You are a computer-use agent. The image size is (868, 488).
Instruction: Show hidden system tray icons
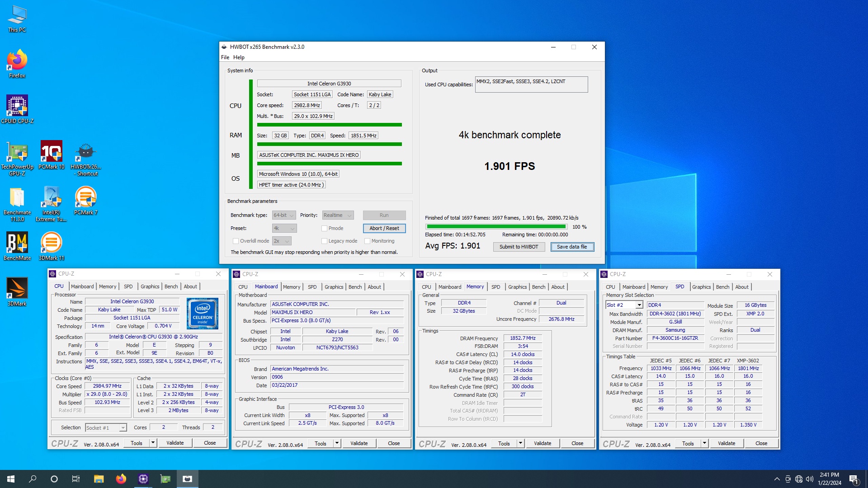(x=777, y=479)
